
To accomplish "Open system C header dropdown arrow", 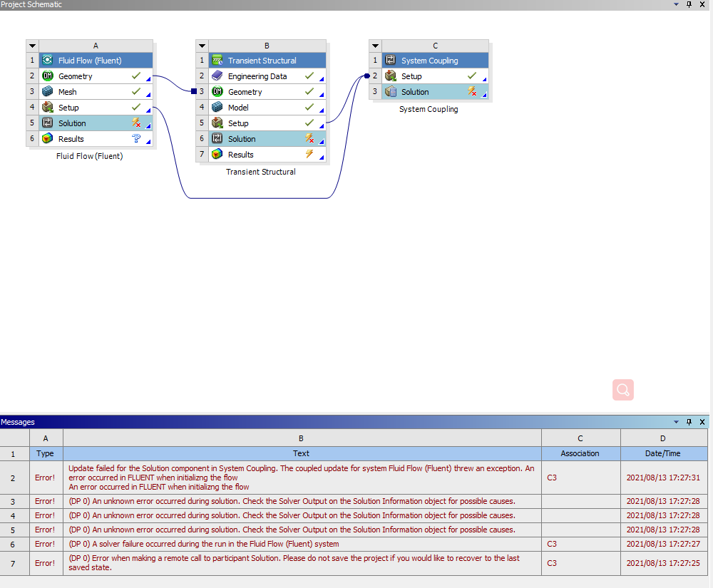I will tap(375, 46).
